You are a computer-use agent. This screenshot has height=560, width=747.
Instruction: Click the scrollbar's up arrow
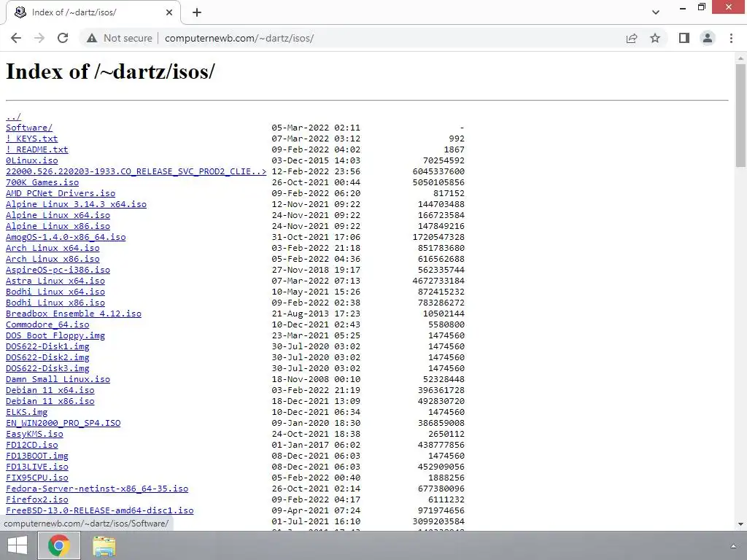click(740, 58)
